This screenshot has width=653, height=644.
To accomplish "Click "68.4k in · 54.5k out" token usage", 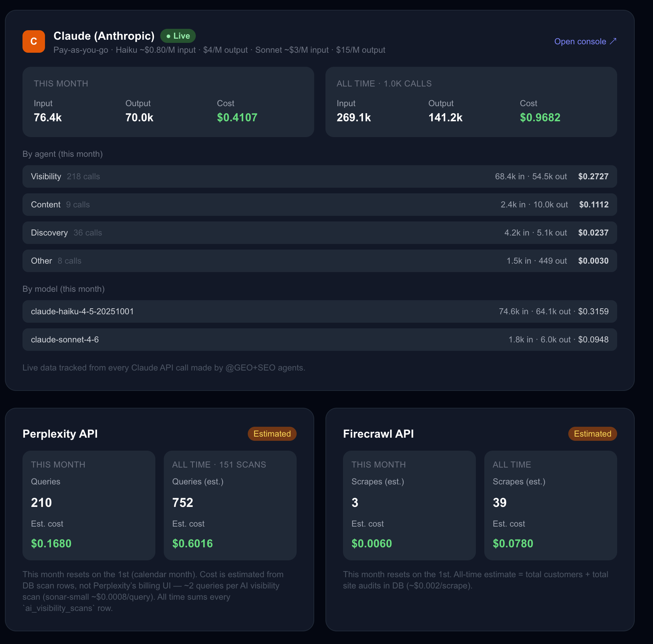I will pos(531,176).
